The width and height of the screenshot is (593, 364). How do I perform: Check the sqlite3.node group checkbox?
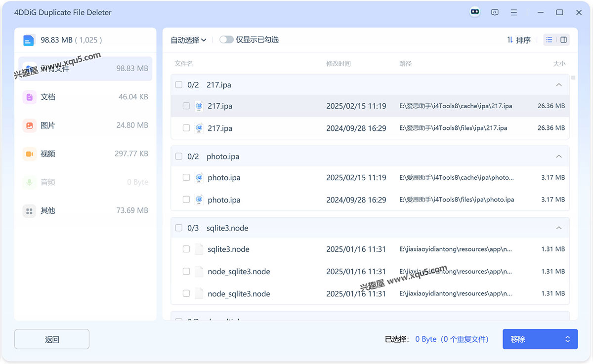pos(178,228)
